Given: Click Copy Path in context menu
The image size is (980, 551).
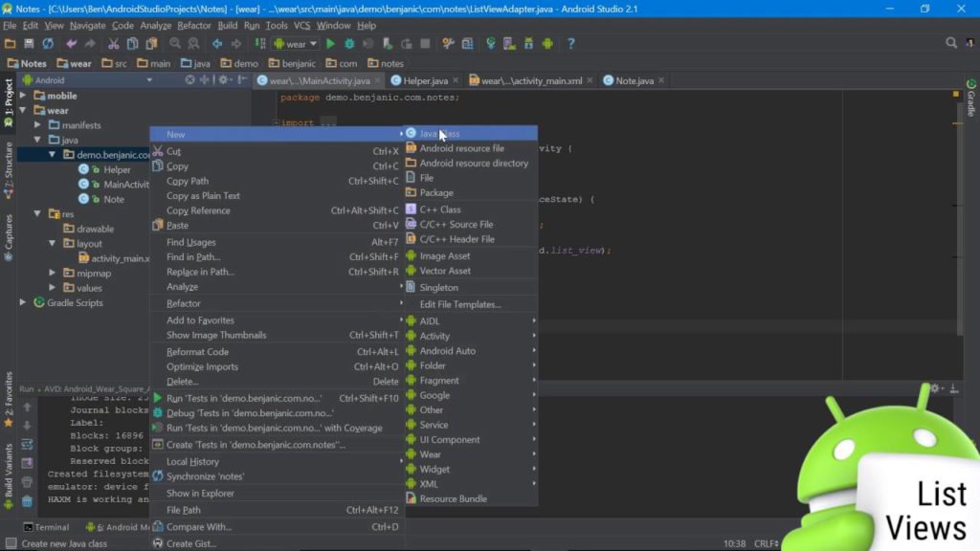Looking at the screenshot, I should [278, 181].
